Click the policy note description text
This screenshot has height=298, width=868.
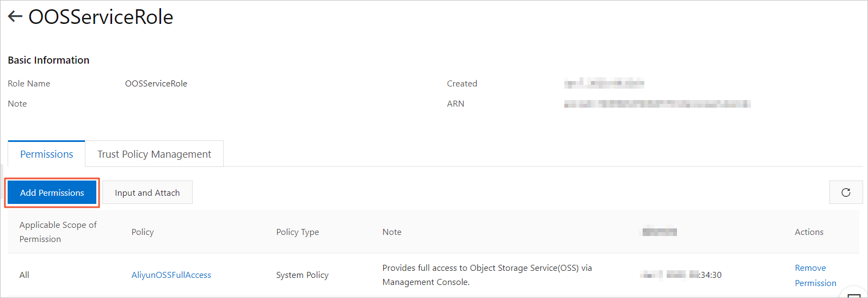[487, 275]
